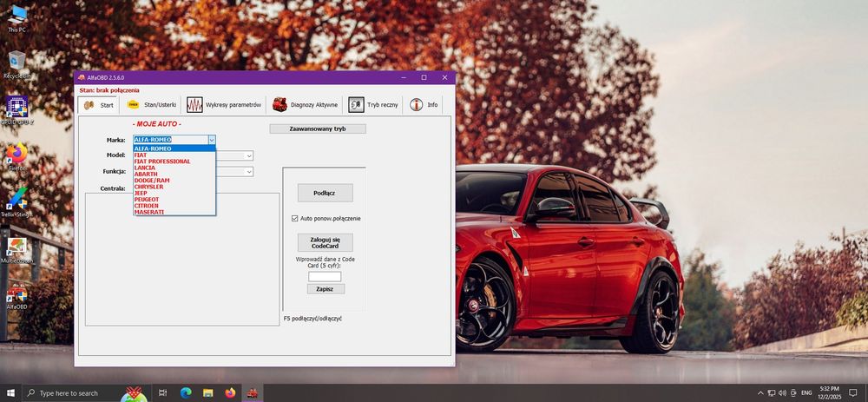This screenshot has width=868, height=402.
Task: Open the volume tray icon
Action: (x=782, y=393)
